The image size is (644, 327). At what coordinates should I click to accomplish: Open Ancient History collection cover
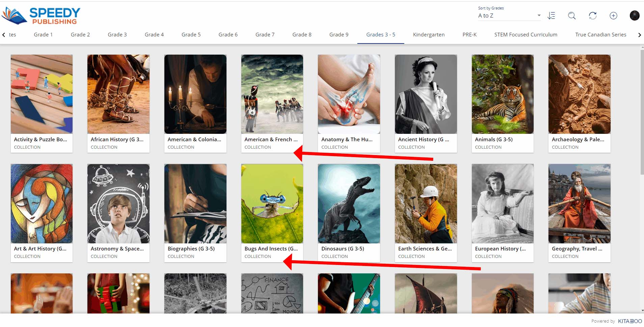(x=426, y=94)
